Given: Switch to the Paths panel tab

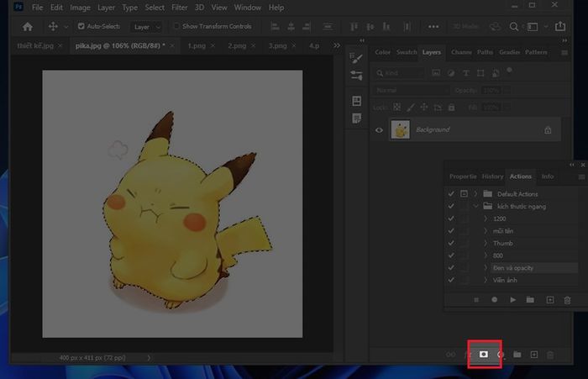Looking at the screenshot, I should (x=485, y=52).
